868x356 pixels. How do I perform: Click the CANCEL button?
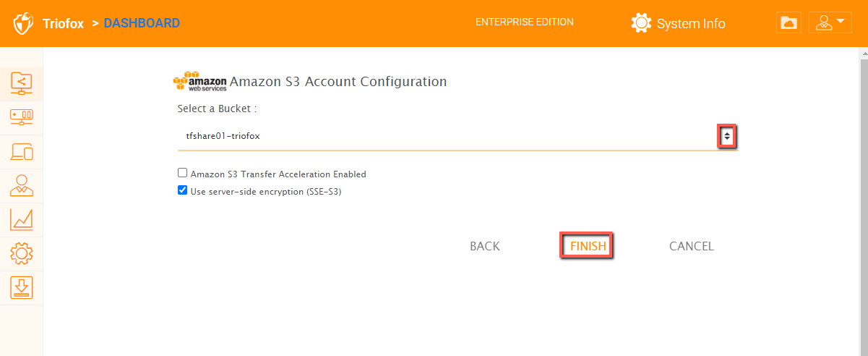(692, 246)
